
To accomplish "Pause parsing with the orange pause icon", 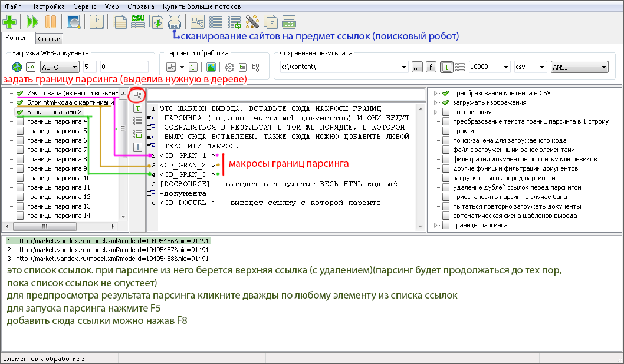I will (51, 22).
